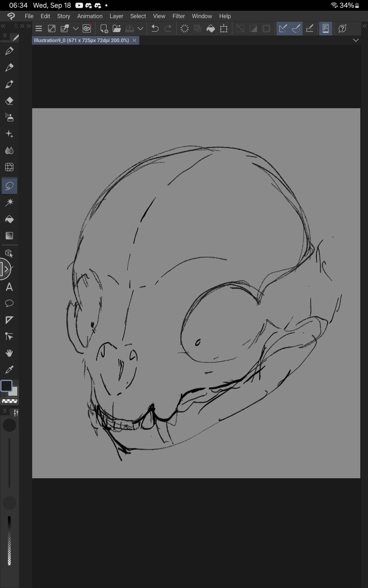Select the Airbrush tool
Screen dimensions: 368x588
tap(9, 117)
